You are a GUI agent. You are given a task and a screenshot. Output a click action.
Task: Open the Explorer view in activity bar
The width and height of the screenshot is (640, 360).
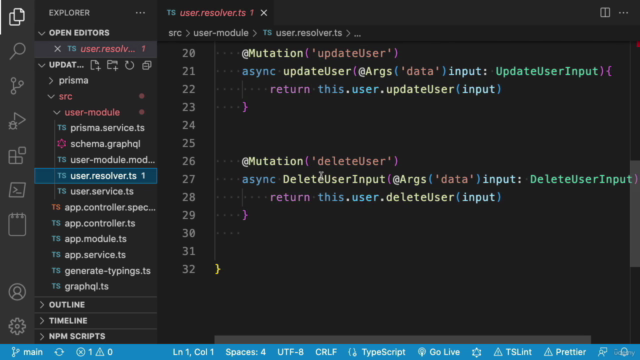pyautogui.click(x=17, y=17)
